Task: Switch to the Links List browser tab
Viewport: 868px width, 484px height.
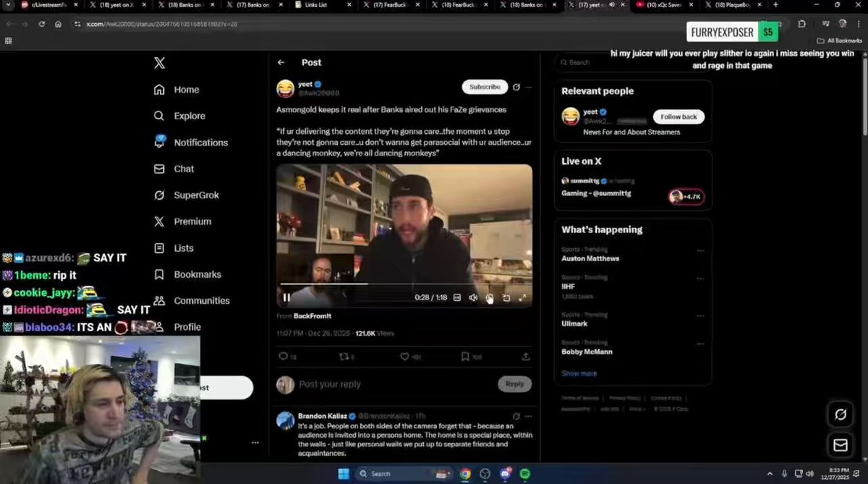Action: coord(324,5)
